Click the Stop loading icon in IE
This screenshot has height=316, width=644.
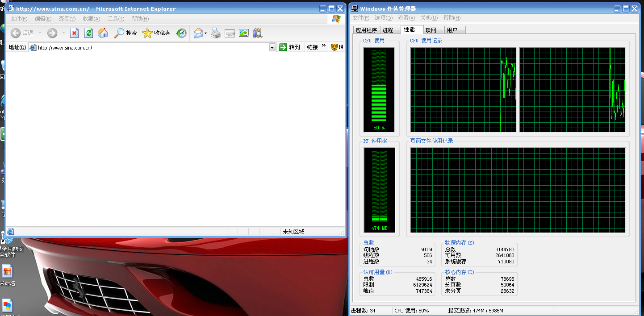tap(75, 33)
